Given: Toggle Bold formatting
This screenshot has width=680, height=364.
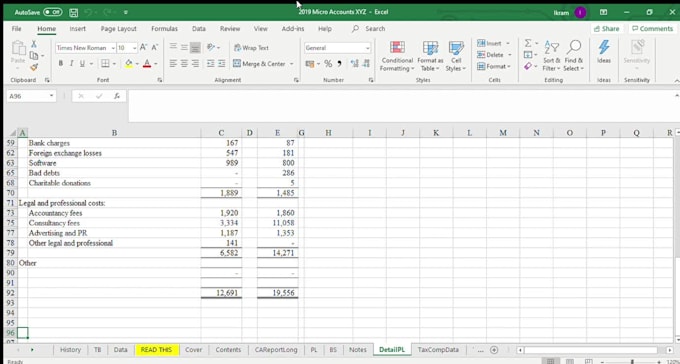Looking at the screenshot, I should coord(61,64).
